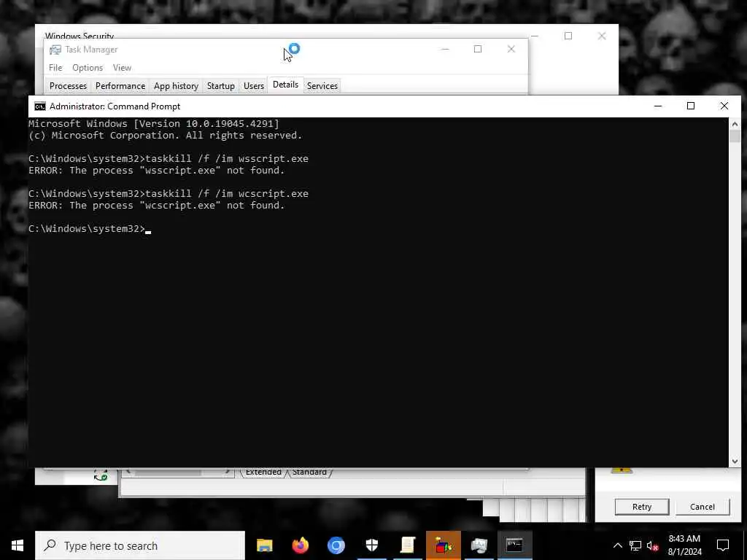Open the Services tab in Task Manager
This screenshot has width=747, height=560.
coord(322,86)
